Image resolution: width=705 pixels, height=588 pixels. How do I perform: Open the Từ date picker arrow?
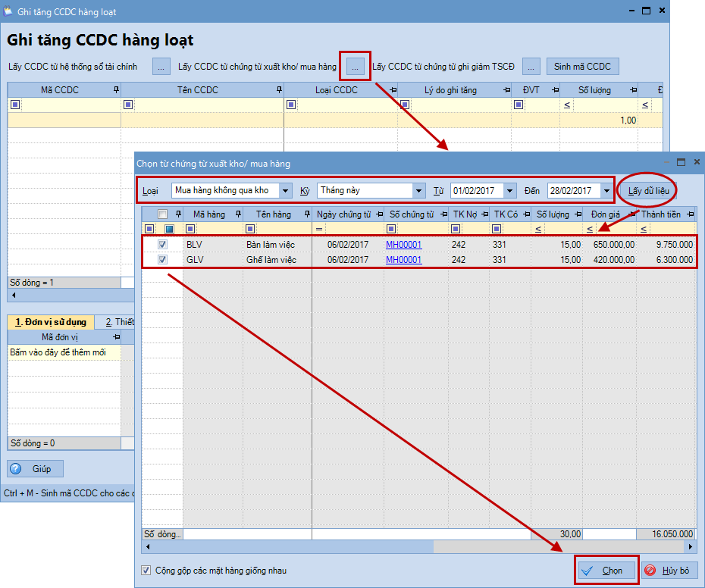[509, 191]
